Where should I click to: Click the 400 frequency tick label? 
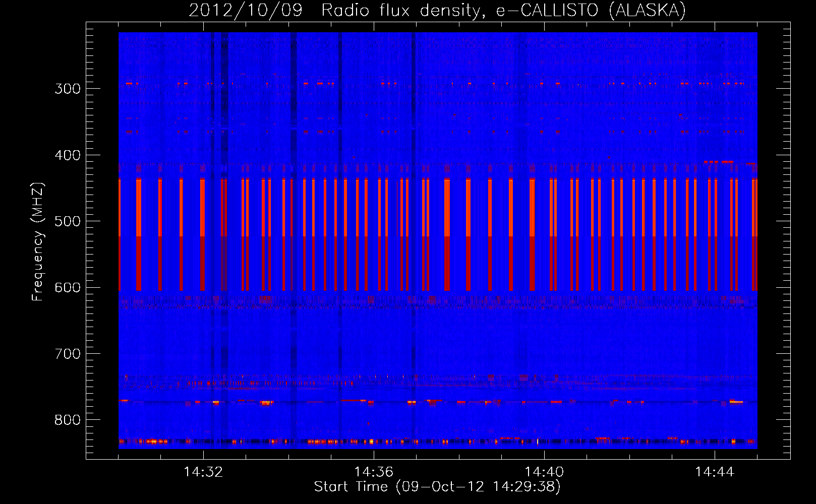pos(68,155)
